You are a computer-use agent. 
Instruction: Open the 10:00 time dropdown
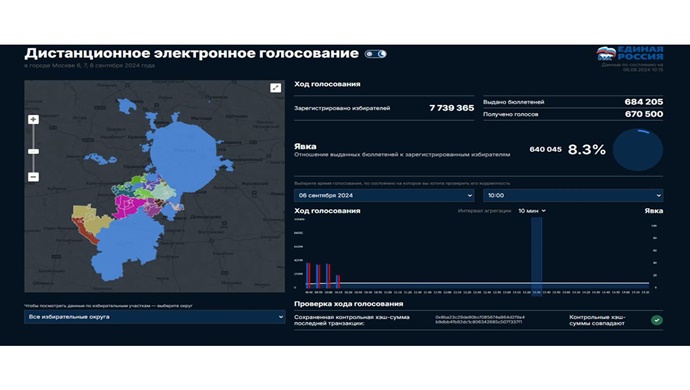click(x=573, y=195)
